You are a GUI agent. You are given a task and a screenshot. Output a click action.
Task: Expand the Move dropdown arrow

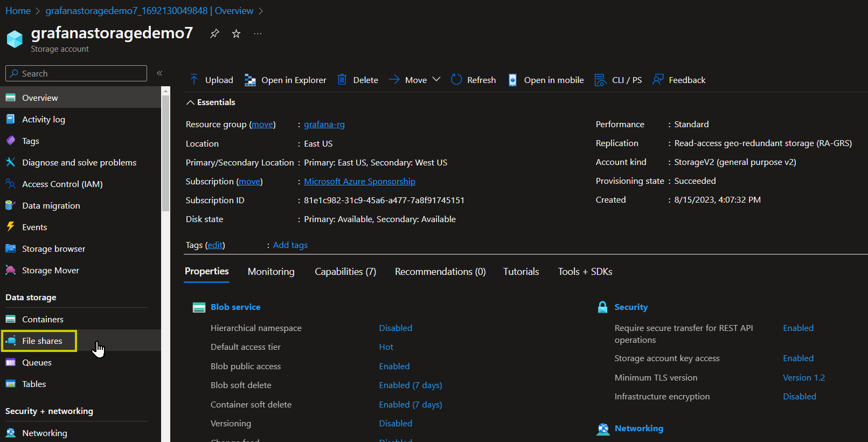436,79
